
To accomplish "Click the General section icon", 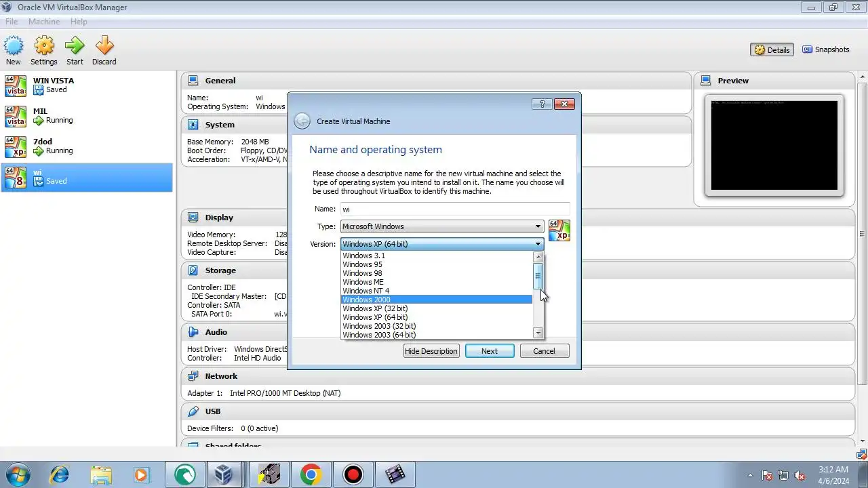I will click(193, 80).
